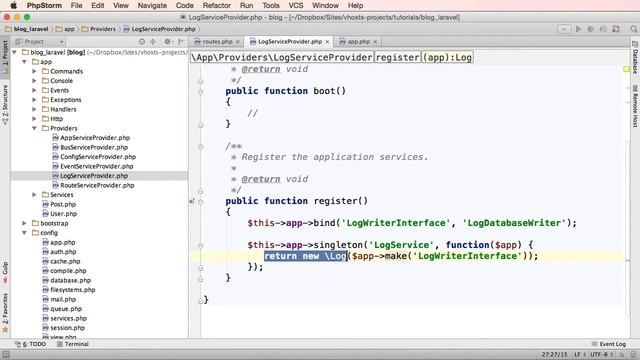Toggle tool window buttons at bottom-left corner
This screenshot has height=360, width=640.
coord(5,355)
